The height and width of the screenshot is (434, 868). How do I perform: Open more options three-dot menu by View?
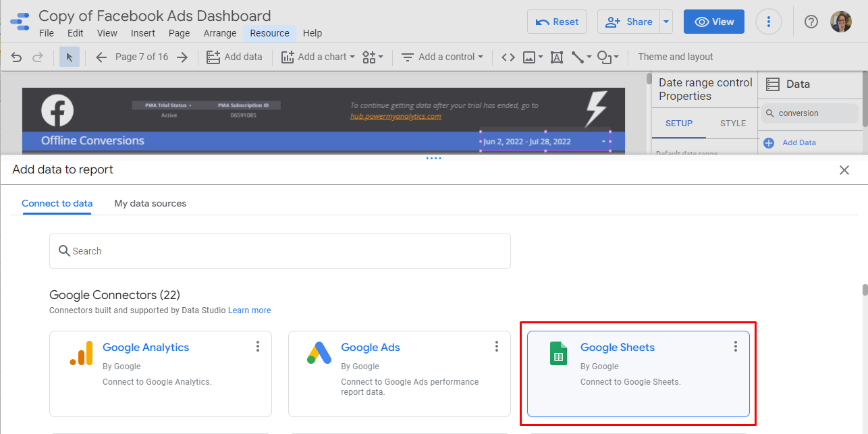tap(768, 22)
